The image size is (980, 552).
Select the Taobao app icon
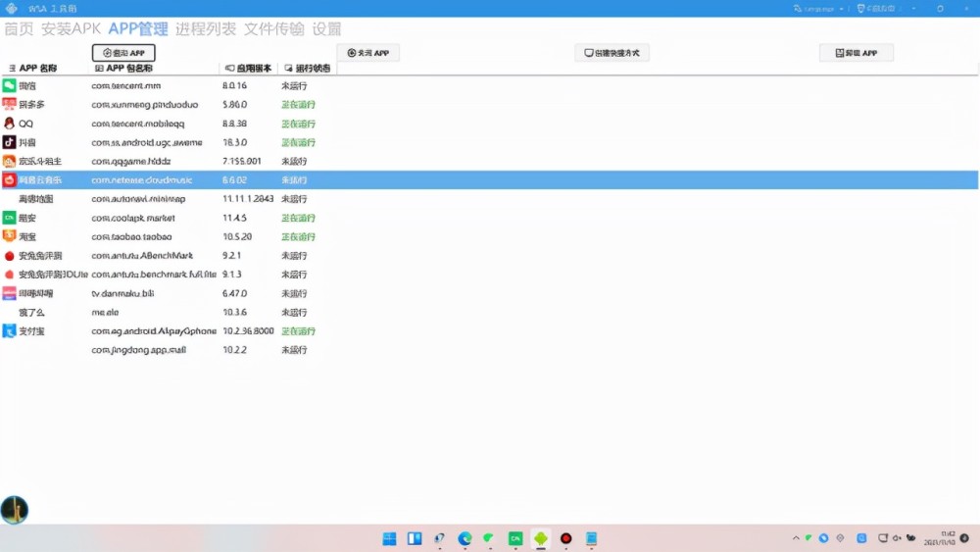pos(9,236)
